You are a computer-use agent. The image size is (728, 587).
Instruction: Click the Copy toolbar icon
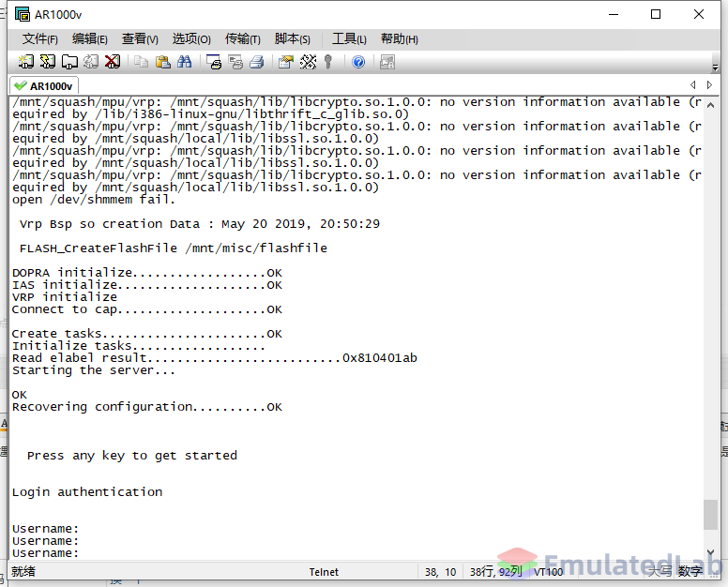click(141, 62)
